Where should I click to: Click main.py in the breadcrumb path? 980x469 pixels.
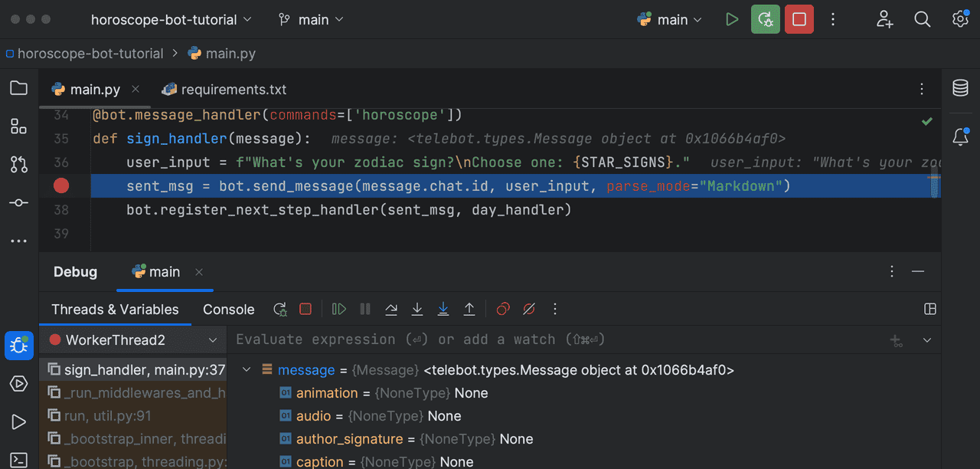(x=230, y=54)
